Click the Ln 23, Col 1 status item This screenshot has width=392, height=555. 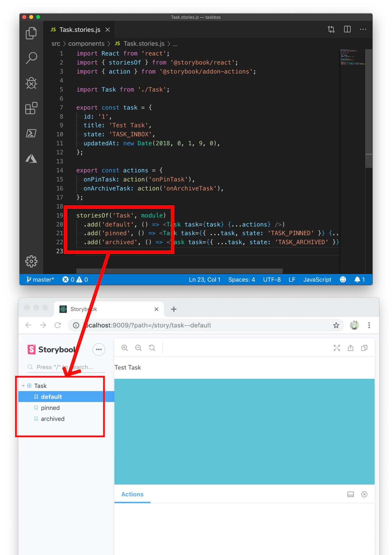[x=204, y=280]
